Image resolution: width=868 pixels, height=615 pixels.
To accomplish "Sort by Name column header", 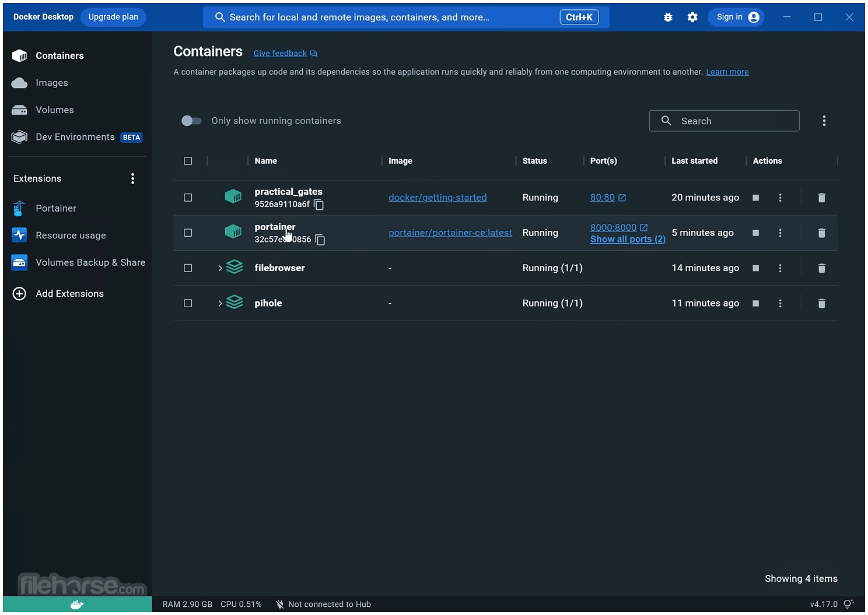I will point(266,161).
